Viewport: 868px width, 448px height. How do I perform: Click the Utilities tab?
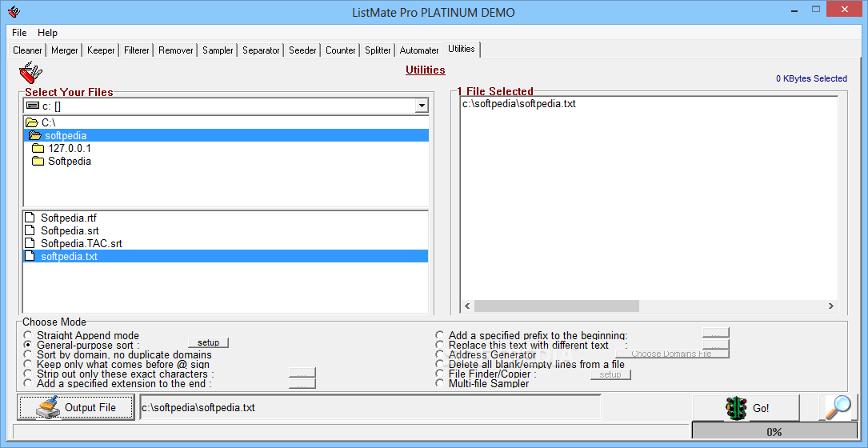pos(462,49)
